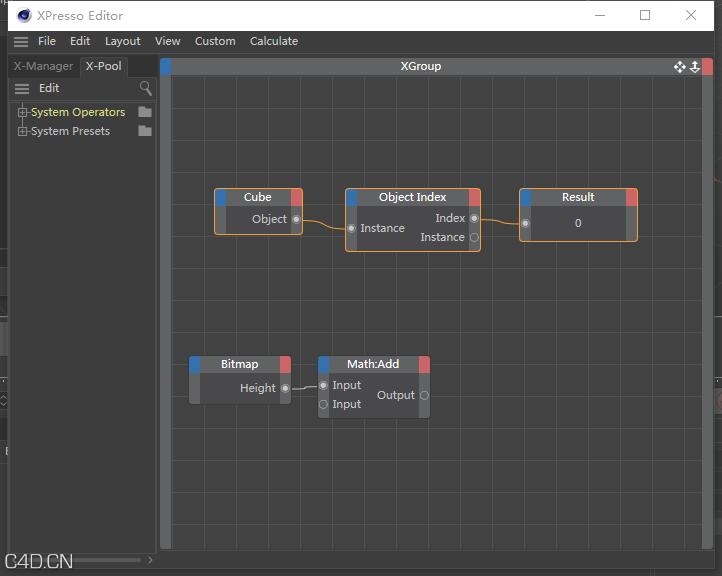The width and height of the screenshot is (722, 576).
Task: Click Object Index Instance input port
Action: (352, 228)
